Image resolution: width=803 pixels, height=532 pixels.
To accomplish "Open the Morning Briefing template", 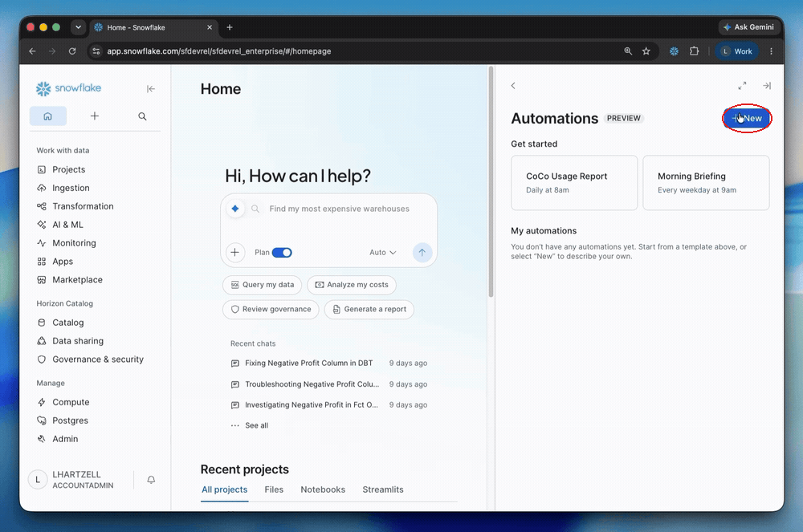I will pyautogui.click(x=706, y=183).
